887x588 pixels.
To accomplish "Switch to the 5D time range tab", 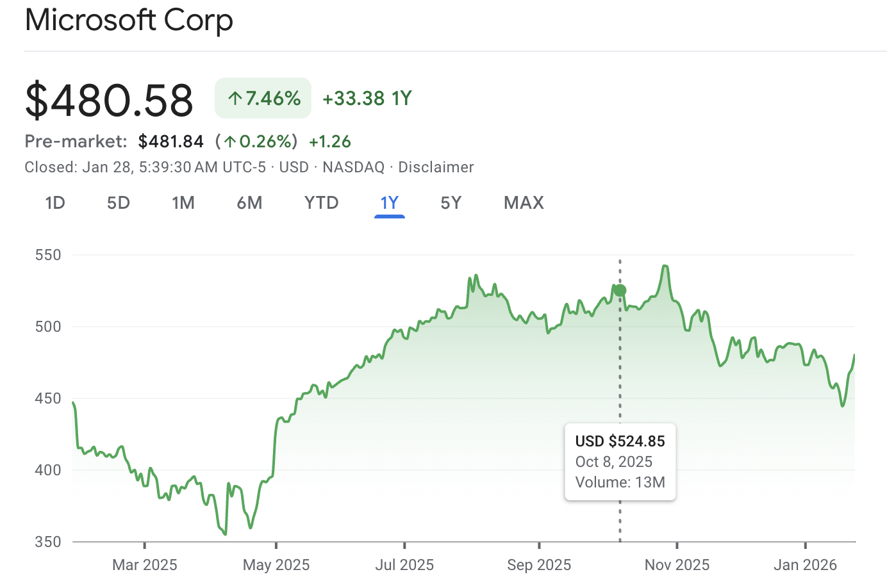I will [x=118, y=202].
